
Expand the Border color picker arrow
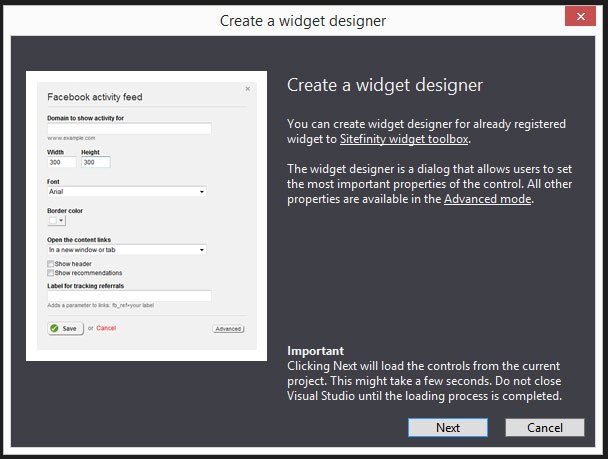point(62,221)
